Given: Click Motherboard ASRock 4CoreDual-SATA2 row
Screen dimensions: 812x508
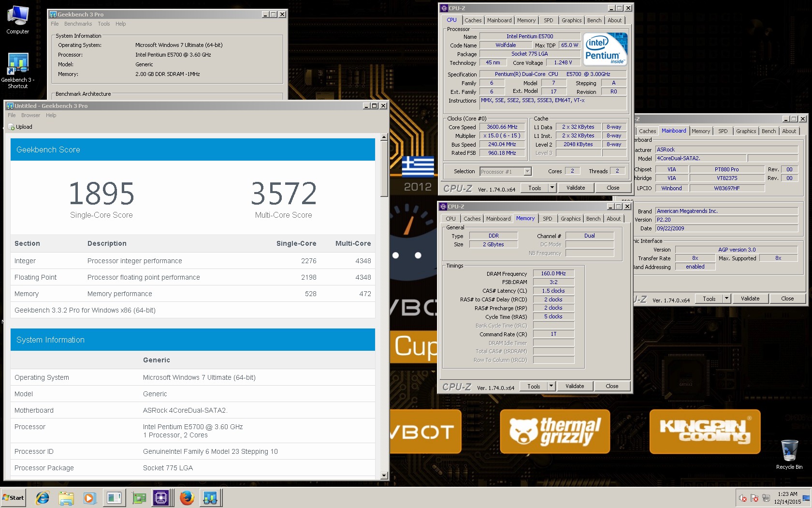Looking at the screenshot, I should click(x=193, y=410).
